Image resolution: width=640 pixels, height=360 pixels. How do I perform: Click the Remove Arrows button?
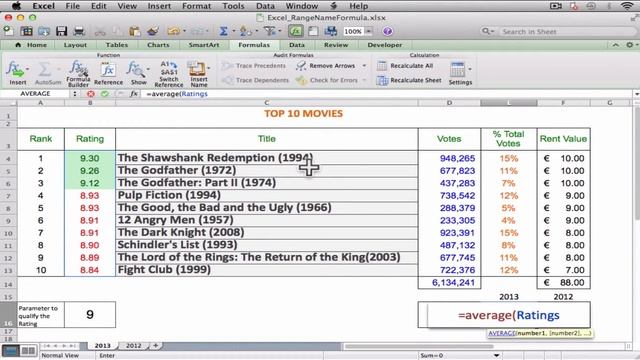point(326,66)
